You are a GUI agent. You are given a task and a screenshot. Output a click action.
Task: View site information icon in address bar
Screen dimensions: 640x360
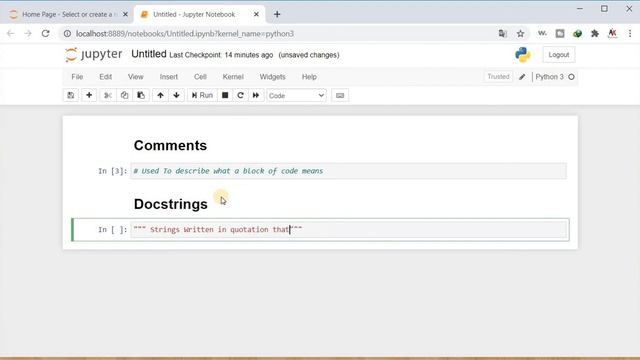pos(67,34)
